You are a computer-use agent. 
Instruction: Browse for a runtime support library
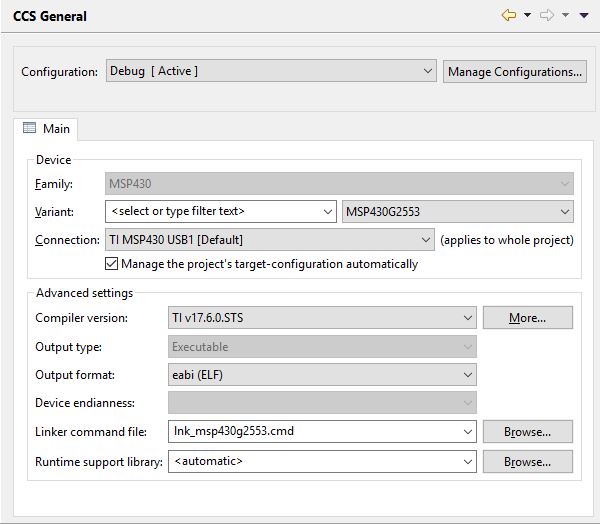527,462
